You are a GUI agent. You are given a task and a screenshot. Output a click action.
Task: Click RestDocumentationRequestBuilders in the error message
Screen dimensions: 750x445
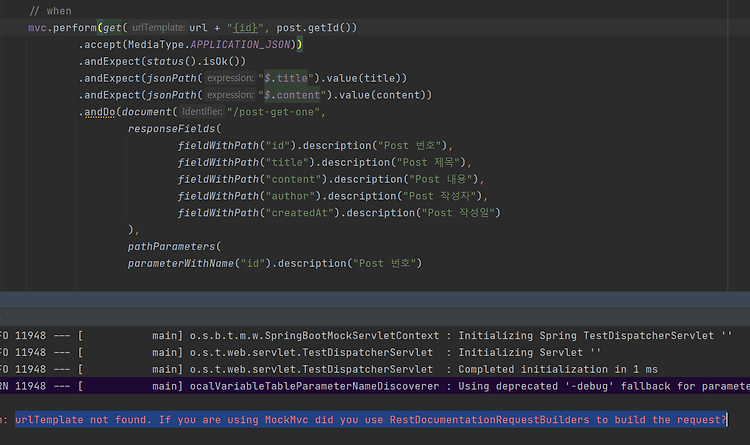(x=489, y=420)
